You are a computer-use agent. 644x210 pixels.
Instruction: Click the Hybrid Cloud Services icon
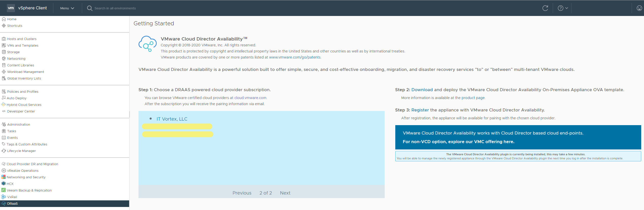4,104
